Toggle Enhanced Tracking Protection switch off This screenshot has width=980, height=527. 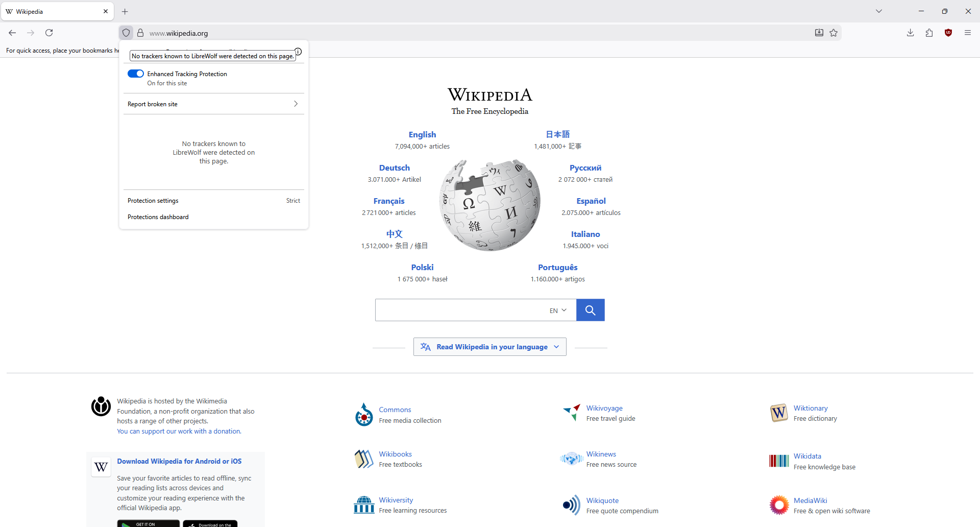pos(136,74)
